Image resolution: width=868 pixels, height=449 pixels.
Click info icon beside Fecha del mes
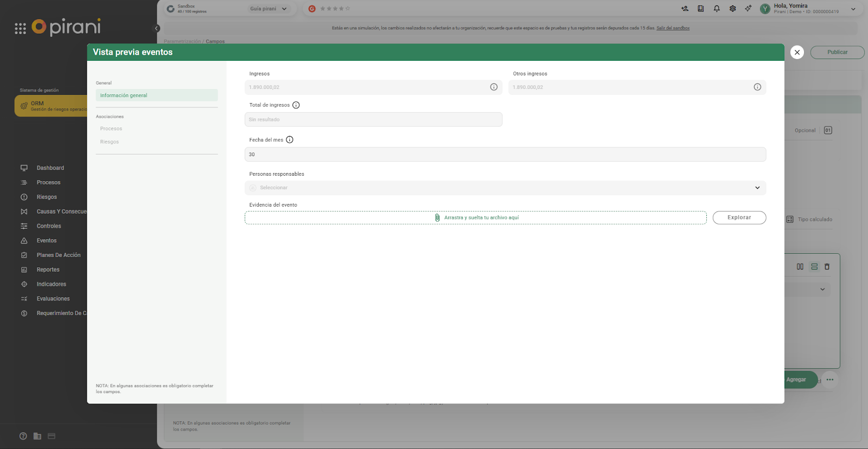pos(290,140)
